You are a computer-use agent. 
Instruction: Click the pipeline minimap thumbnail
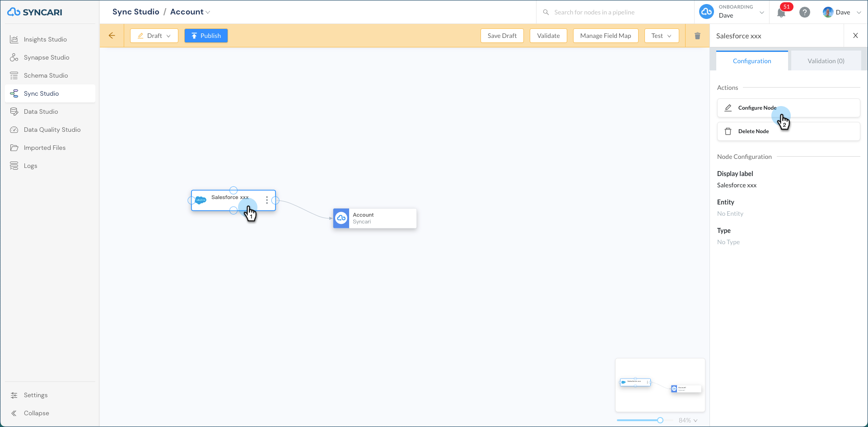click(x=660, y=385)
